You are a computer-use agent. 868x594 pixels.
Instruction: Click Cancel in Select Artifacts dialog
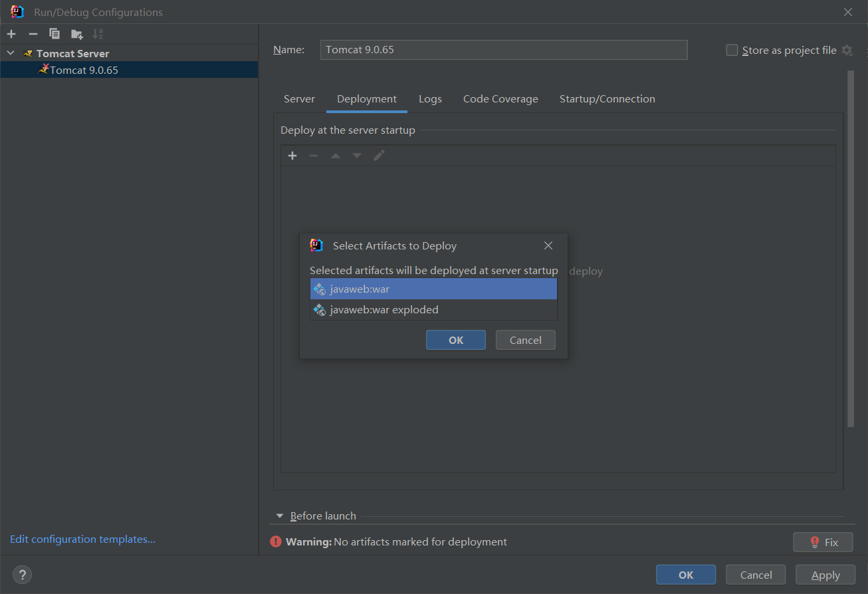(526, 340)
